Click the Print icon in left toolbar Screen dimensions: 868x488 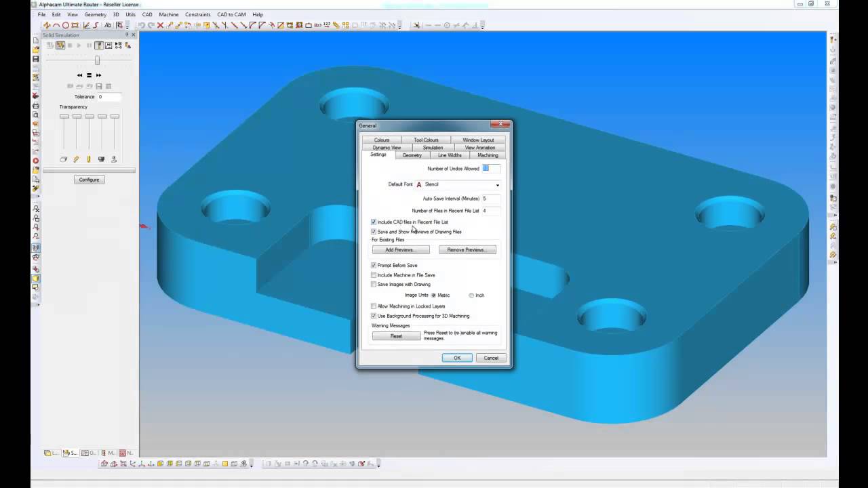click(35, 106)
